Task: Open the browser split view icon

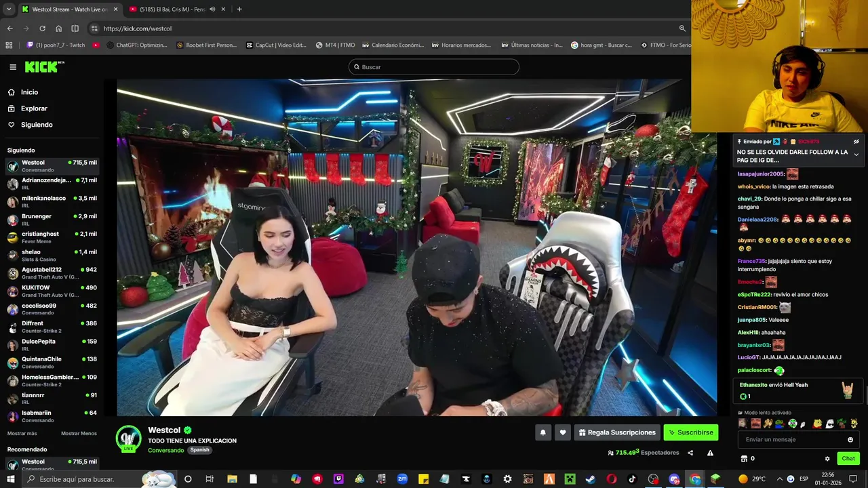Action: (75, 28)
